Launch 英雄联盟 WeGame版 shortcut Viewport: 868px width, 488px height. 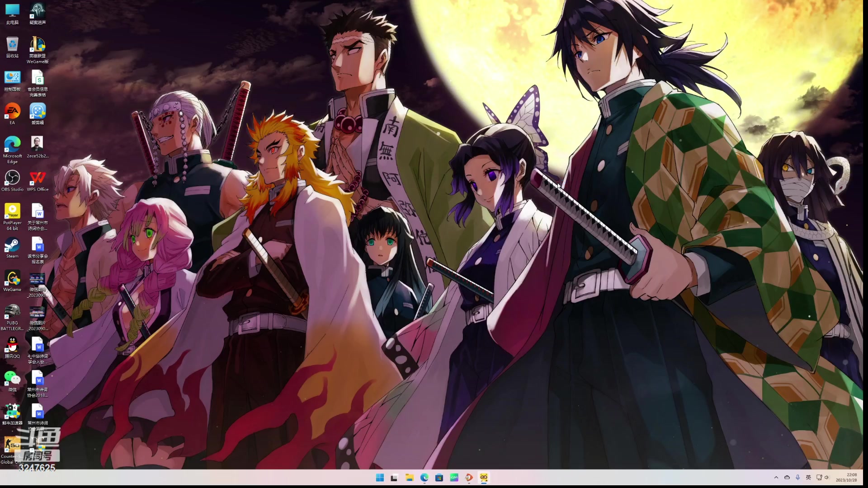[38, 50]
